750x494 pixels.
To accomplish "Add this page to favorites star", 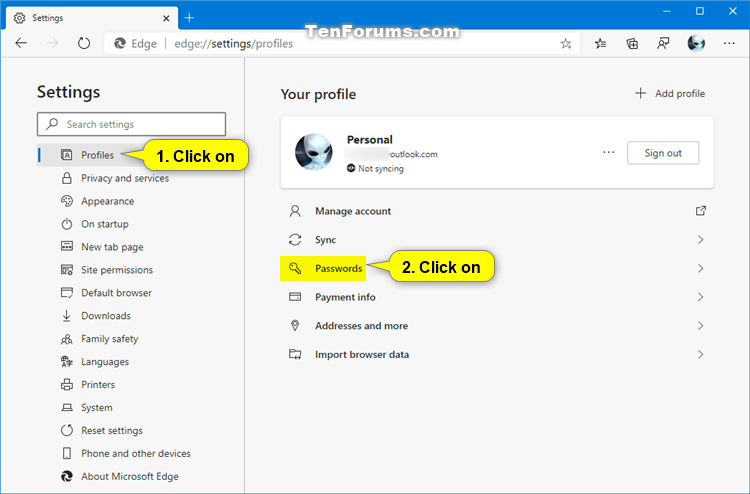I will pos(566,44).
